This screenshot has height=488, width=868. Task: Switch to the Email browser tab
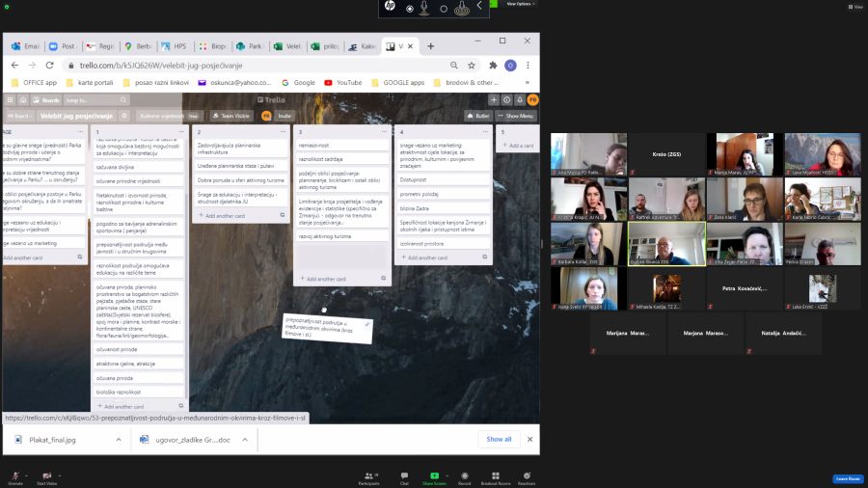pyautogui.click(x=25, y=46)
